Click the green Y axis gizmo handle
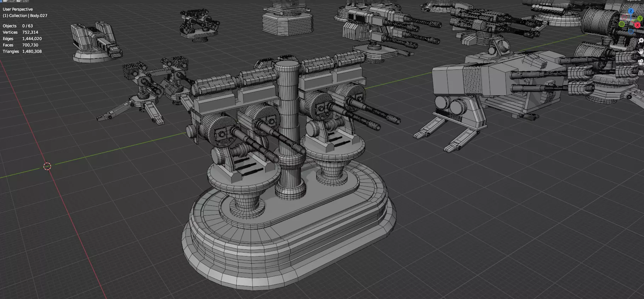 640,18
